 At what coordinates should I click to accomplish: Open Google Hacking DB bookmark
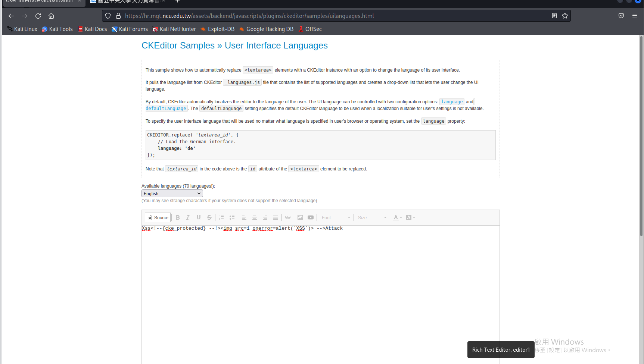pos(266,29)
